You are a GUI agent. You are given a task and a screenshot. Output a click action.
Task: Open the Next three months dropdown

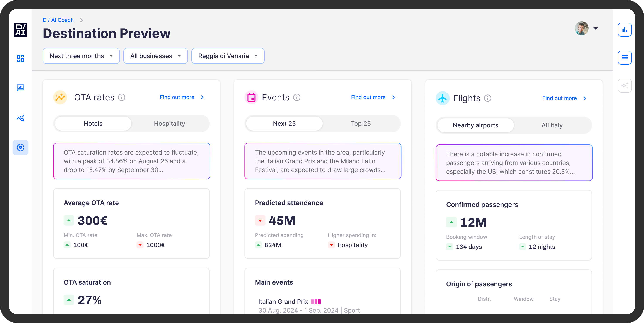81,56
